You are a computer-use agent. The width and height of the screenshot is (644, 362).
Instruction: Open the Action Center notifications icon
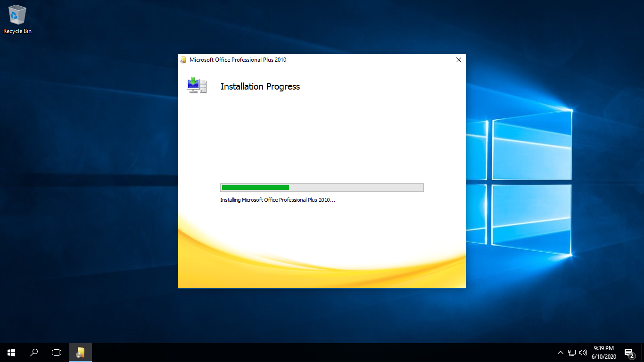tap(629, 352)
